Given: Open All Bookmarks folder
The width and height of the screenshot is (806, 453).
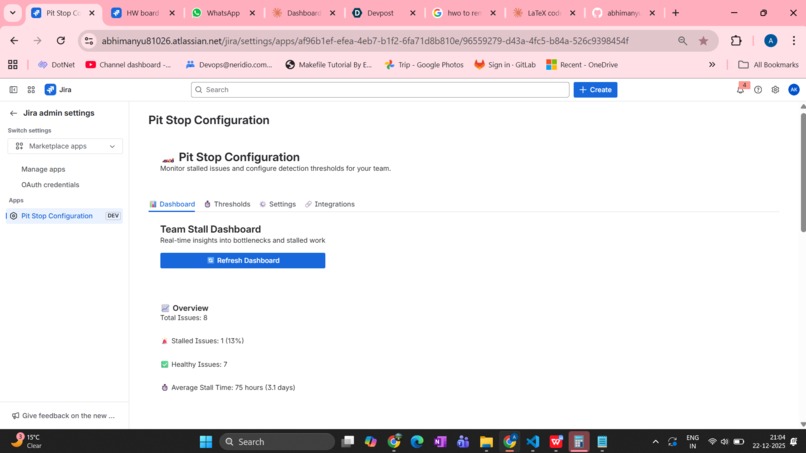Looking at the screenshot, I should 768,65.
